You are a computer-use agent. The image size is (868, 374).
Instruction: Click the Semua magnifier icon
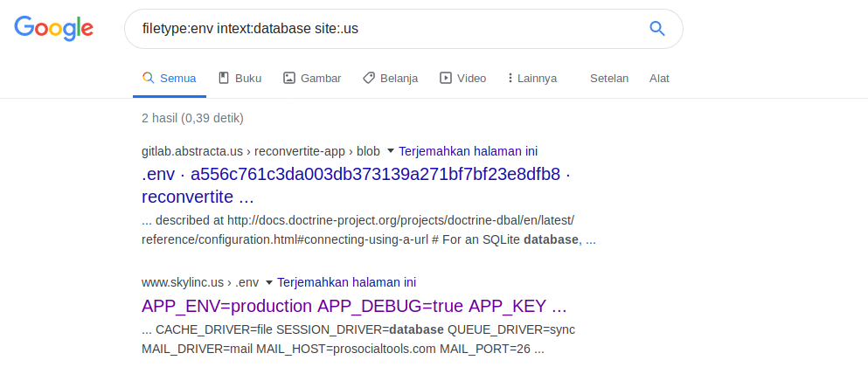[148, 78]
